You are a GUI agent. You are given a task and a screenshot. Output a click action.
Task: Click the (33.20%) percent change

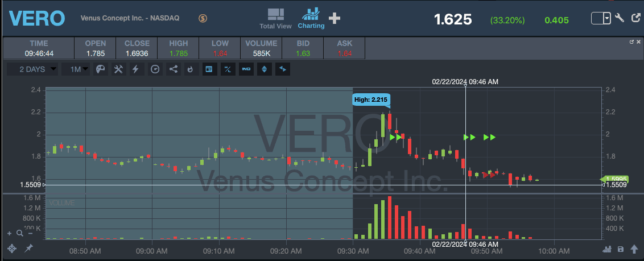pyautogui.click(x=507, y=20)
